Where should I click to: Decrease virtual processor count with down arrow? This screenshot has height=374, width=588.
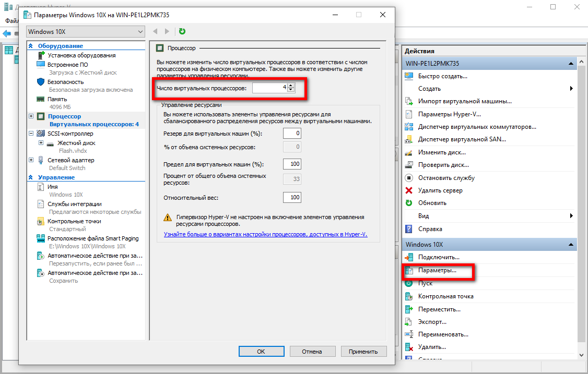(291, 90)
